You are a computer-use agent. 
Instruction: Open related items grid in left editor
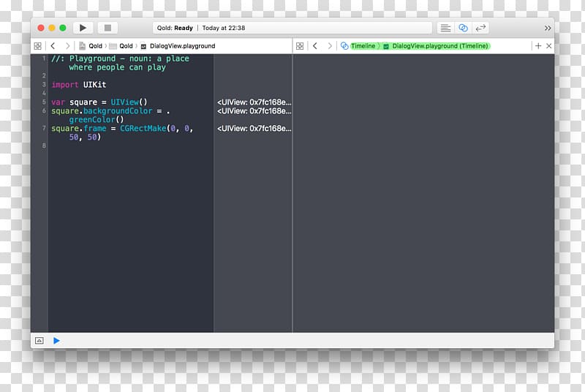point(38,46)
